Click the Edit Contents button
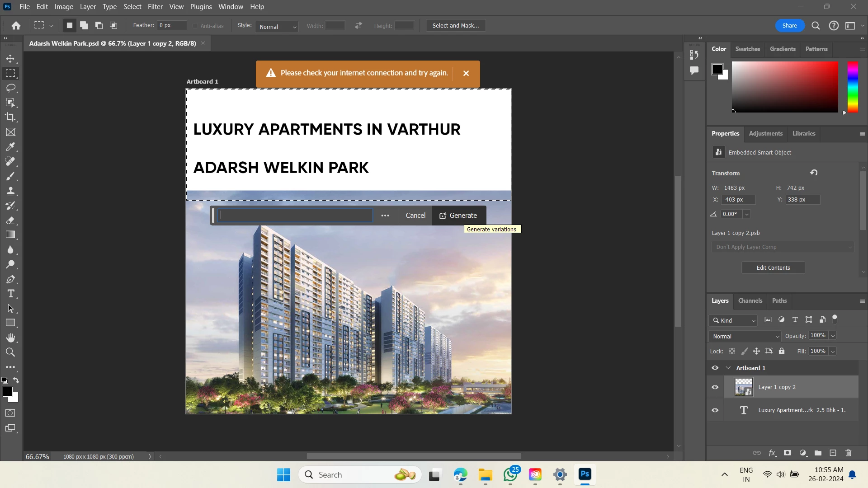 point(773,267)
